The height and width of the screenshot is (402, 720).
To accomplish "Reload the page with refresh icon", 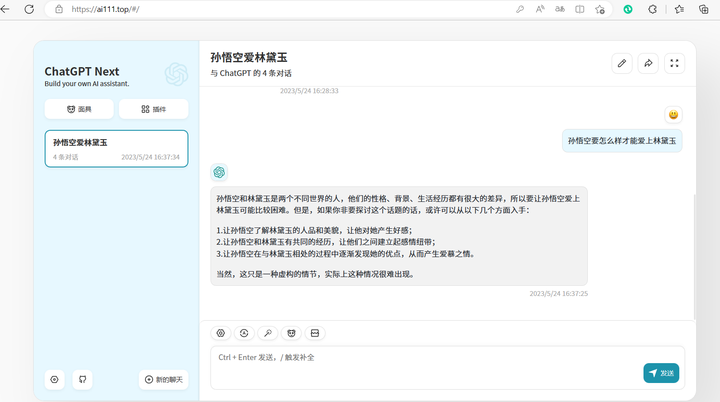I will [x=29, y=9].
